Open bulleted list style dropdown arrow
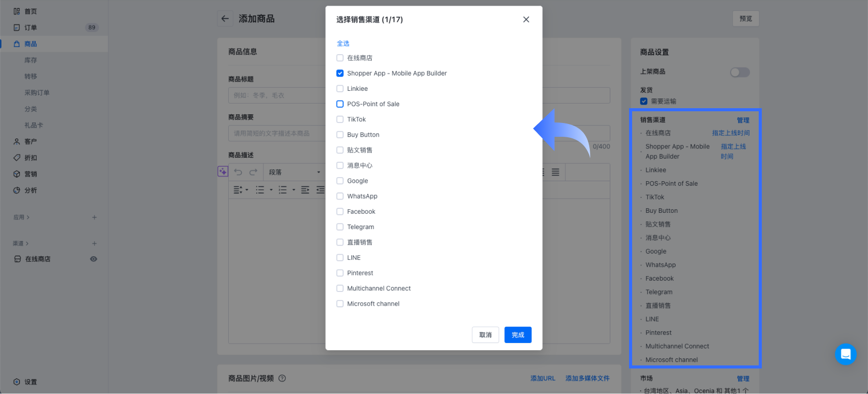 pos(271,190)
